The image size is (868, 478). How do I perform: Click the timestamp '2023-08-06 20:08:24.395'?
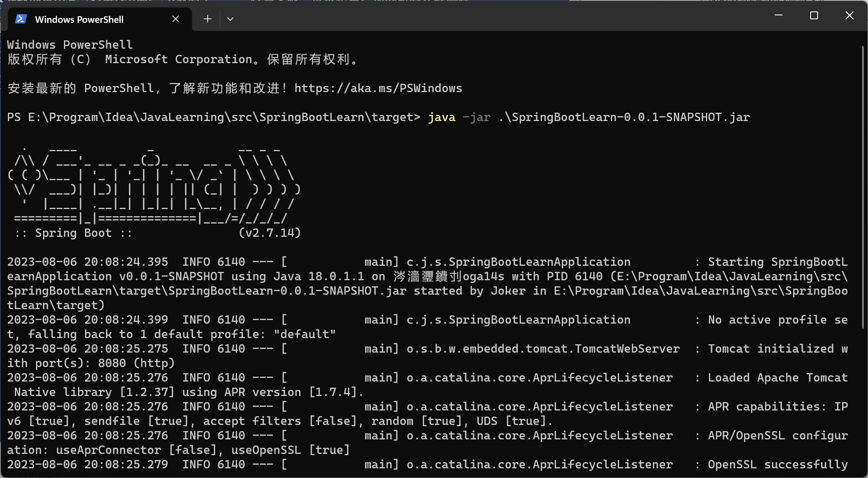[x=88, y=262]
